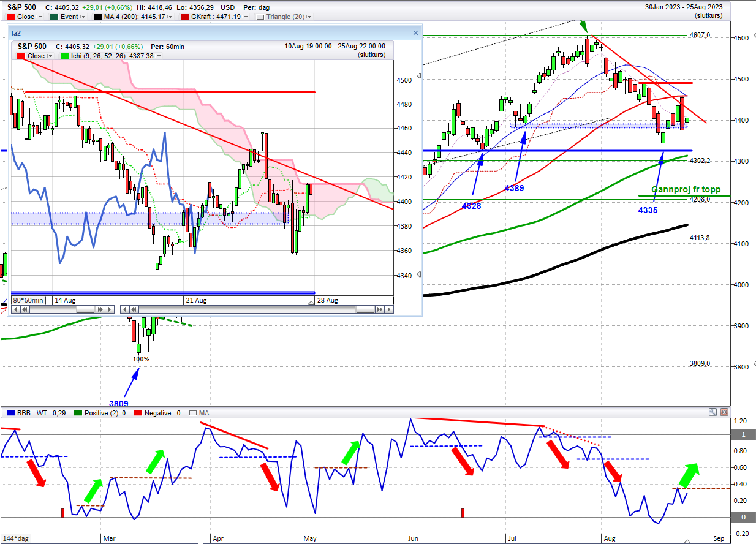756x544 pixels.
Task: Click the red Close color swatch in main chart
Action: [x=12, y=17]
